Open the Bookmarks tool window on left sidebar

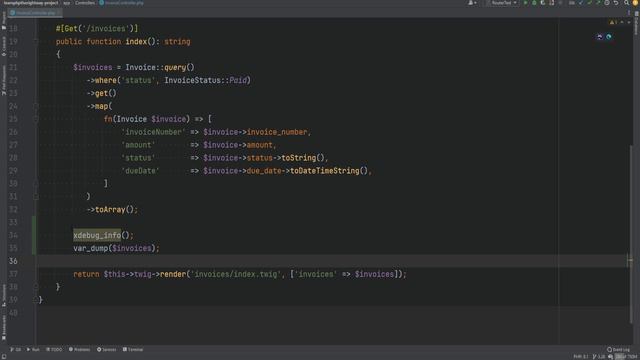coord(4,327)
